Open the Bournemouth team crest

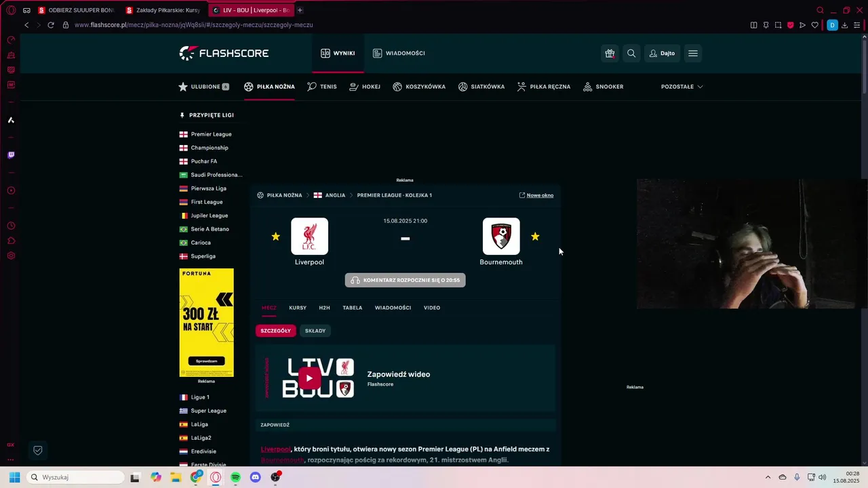coord(501,236)
